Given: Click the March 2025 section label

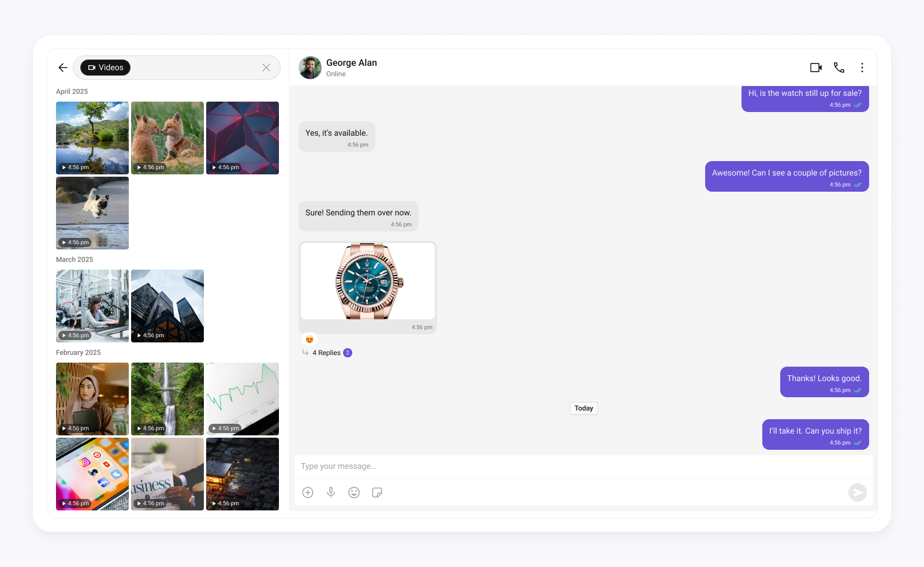Looking at the screenshot, I should point(74,260).
